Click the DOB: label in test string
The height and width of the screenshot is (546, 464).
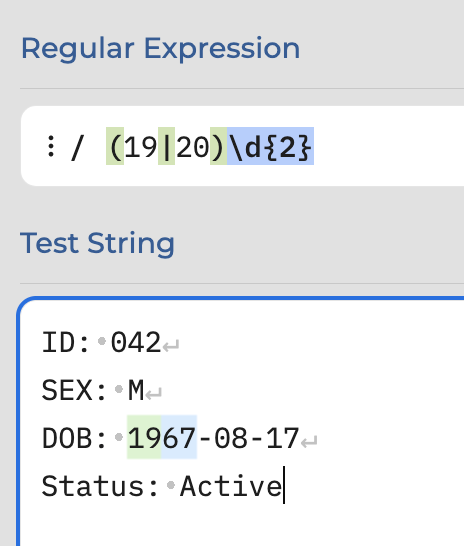74,438
